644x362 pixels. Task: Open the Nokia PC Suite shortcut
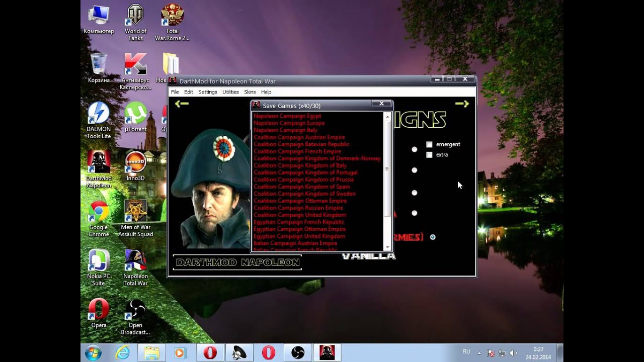99,267
